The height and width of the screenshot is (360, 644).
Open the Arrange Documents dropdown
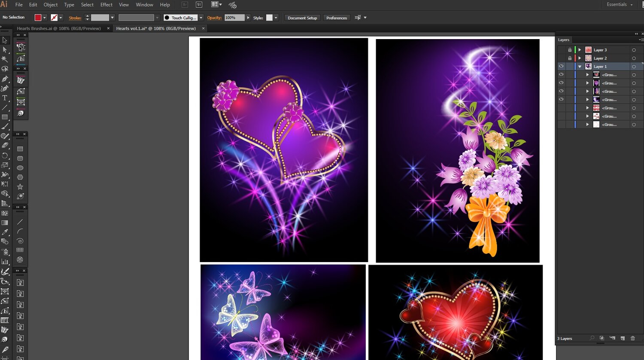pos(217,5)
